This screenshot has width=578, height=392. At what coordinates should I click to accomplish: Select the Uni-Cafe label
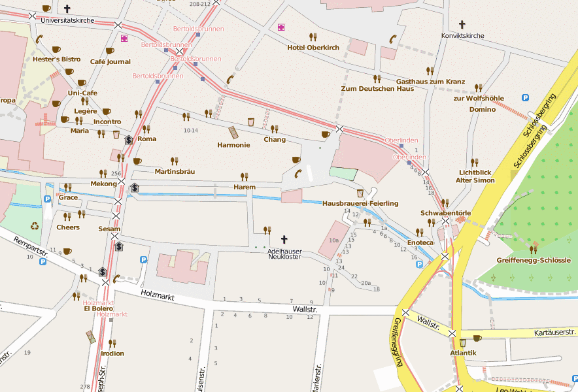(x=82, y=93)
